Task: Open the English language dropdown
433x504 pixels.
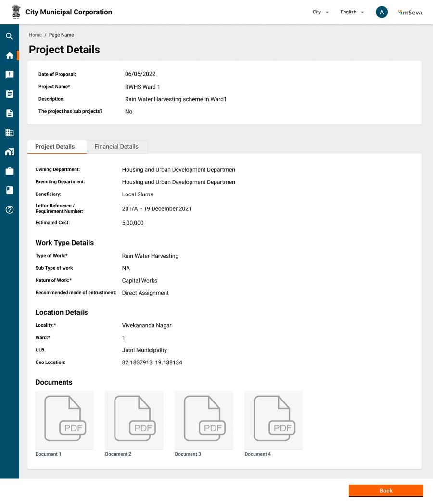Action: (x=352, y=12)
